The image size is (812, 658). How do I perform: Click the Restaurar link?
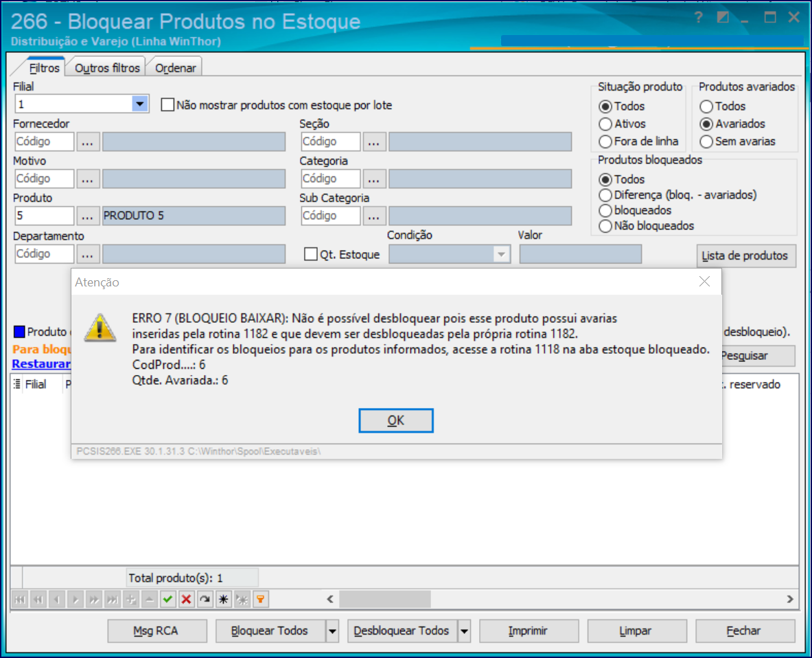pyautogui.click(x=41, y=364)
